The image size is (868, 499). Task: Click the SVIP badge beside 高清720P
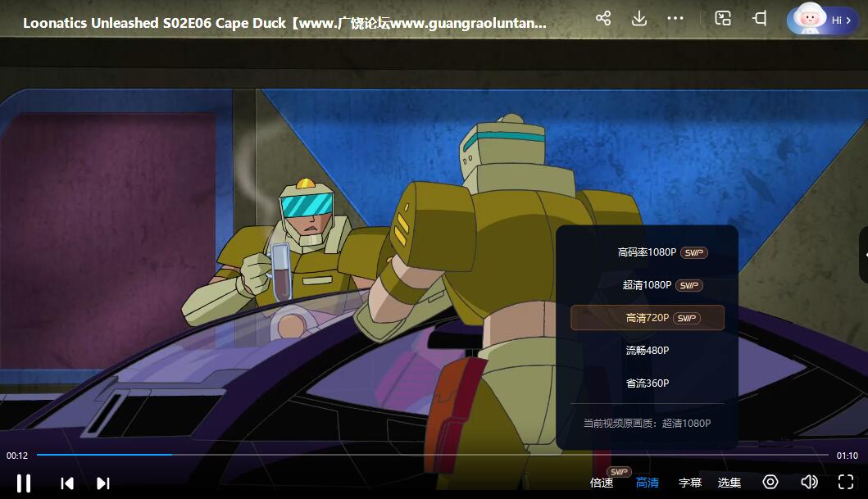(686, 318)
